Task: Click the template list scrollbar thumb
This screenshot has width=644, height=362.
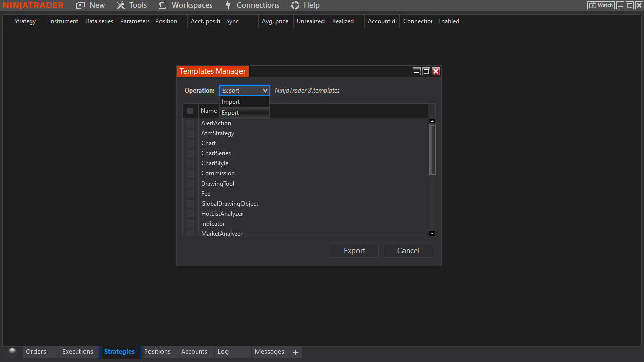Action: tap(432, 149)
